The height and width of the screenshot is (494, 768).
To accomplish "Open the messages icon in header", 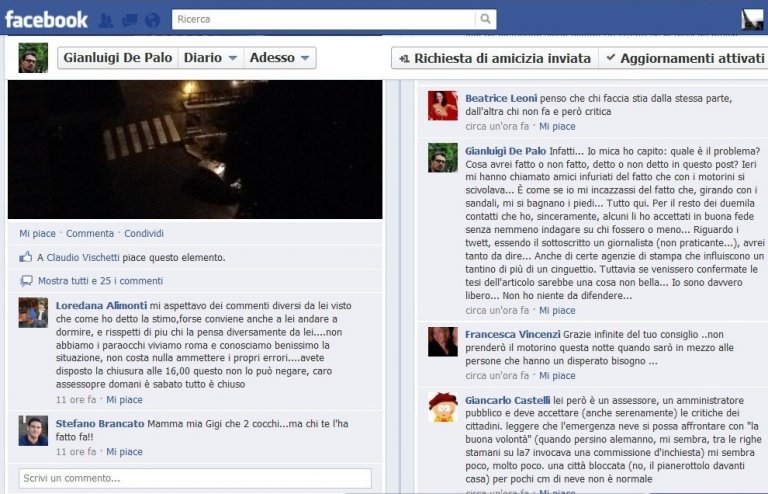I will [x=129, y=20].
